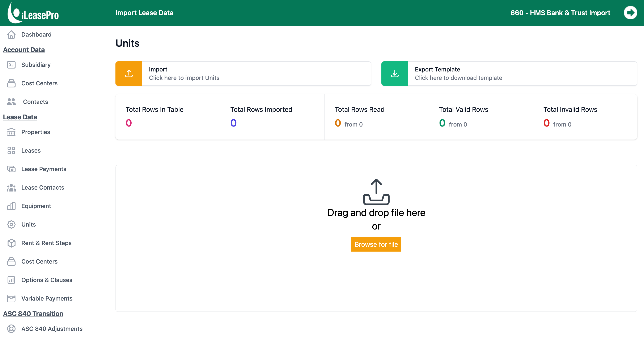
Task: Click the Total Rows Read stat
Action: [x=377, y=117]
